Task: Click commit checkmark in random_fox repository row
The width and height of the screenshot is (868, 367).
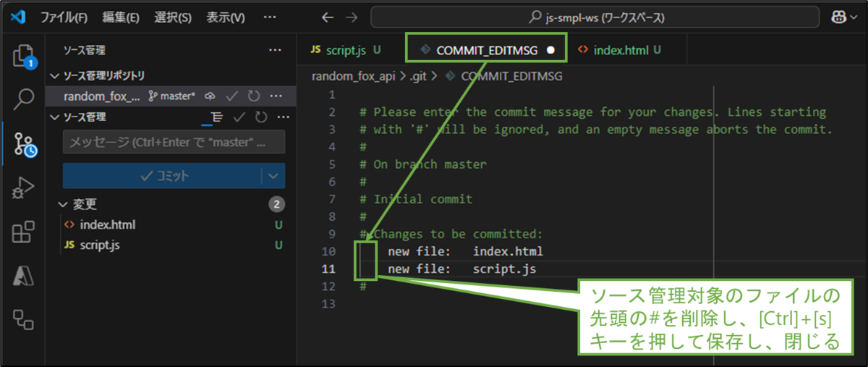Action: (232, 96)
